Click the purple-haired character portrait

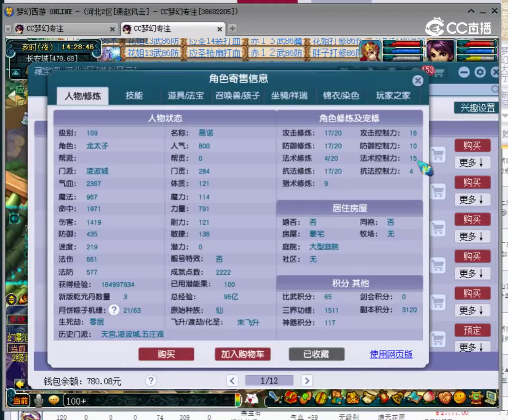[x=441, y=50]
